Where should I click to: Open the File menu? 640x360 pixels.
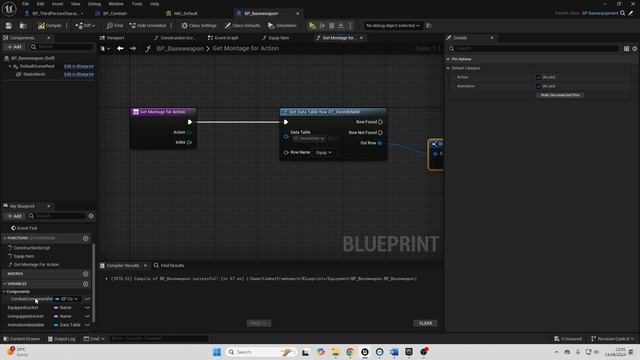(25, 4)
